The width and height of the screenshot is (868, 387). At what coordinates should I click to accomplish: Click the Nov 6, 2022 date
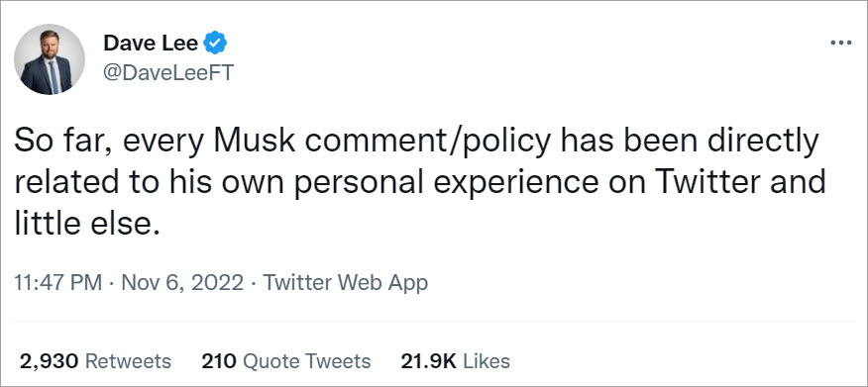(181, 283)
